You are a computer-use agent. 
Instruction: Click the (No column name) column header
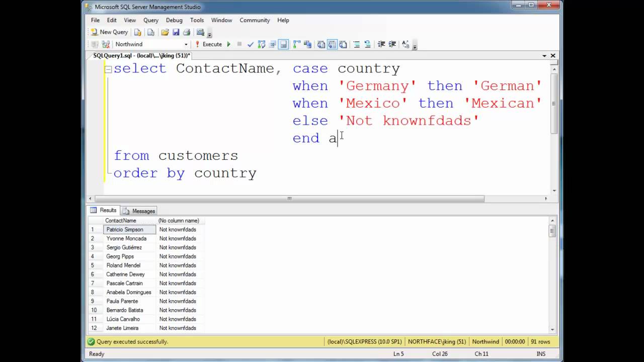(180, 221)
